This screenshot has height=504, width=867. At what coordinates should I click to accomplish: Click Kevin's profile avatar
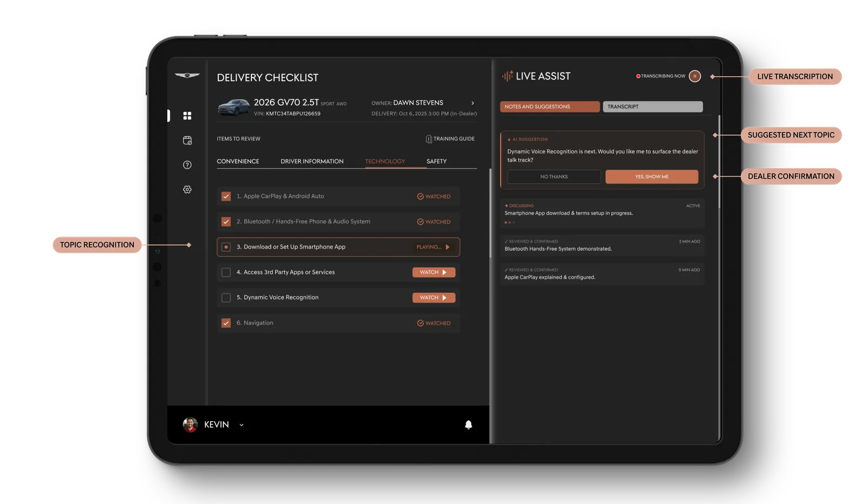coord(190,424)
